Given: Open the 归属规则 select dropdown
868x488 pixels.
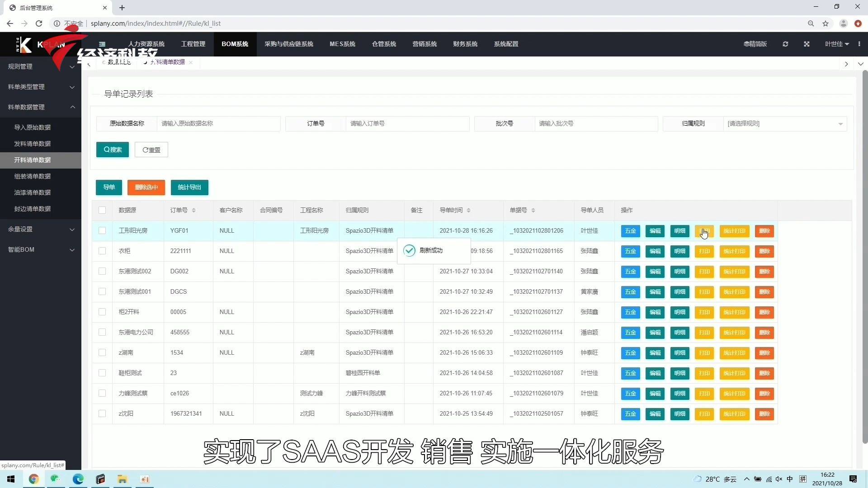Looking at the screenshot, I should (785, 123).
